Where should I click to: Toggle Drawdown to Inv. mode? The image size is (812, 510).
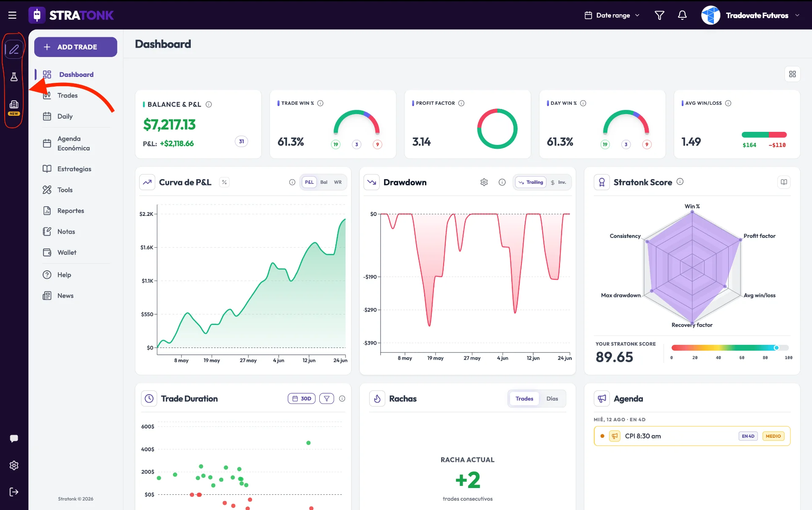[558, 182]
